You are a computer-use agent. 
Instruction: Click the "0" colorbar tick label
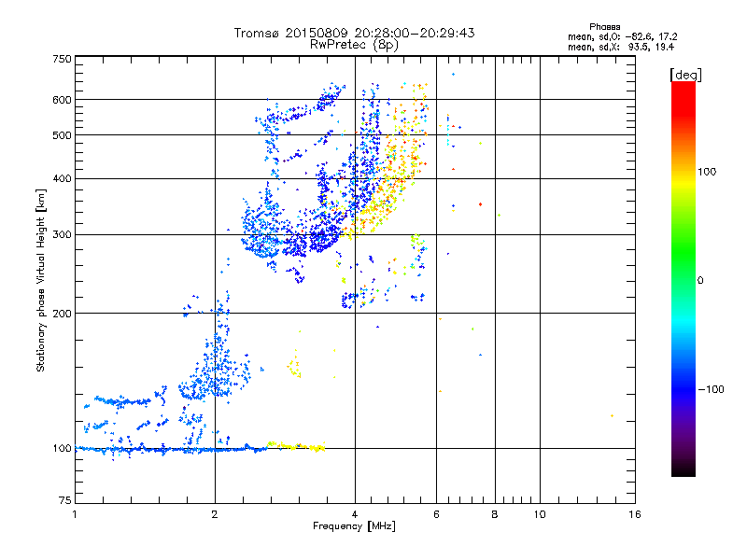pos(700,280)
